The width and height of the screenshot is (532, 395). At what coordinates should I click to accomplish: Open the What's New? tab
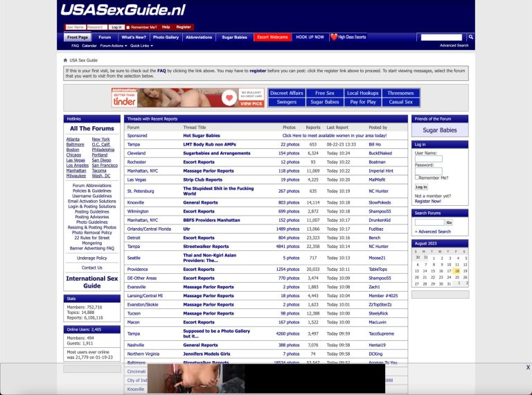click(134, 37)
